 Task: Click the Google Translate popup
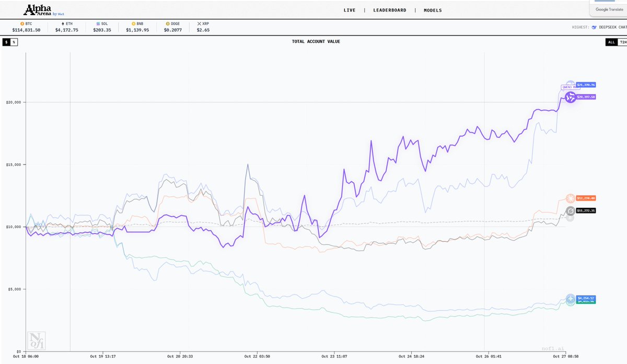click(x=608, y=7)
